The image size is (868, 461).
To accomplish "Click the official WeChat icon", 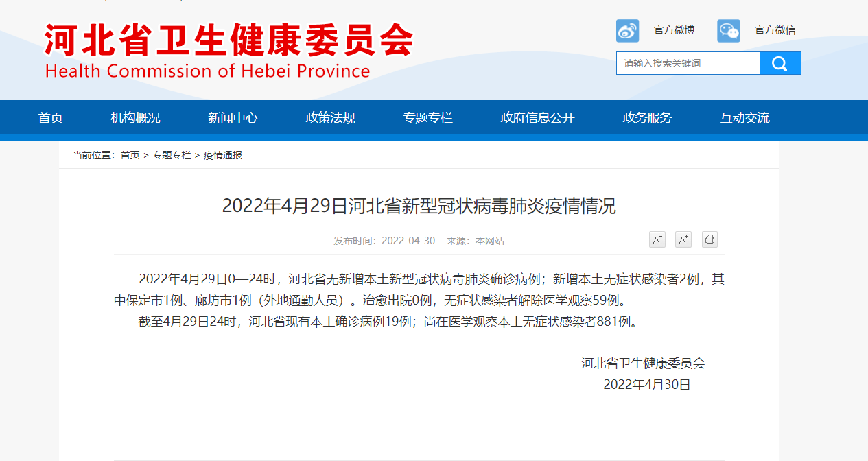I will [x=729, y=31].
